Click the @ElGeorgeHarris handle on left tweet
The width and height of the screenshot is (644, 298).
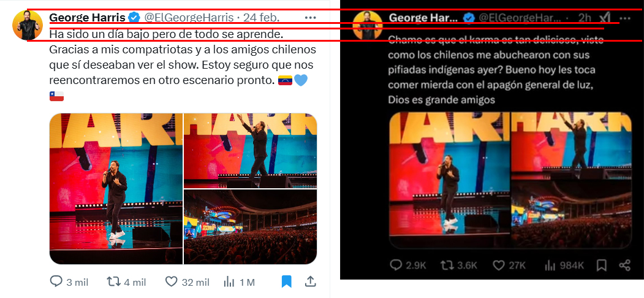tap(189, 18)
